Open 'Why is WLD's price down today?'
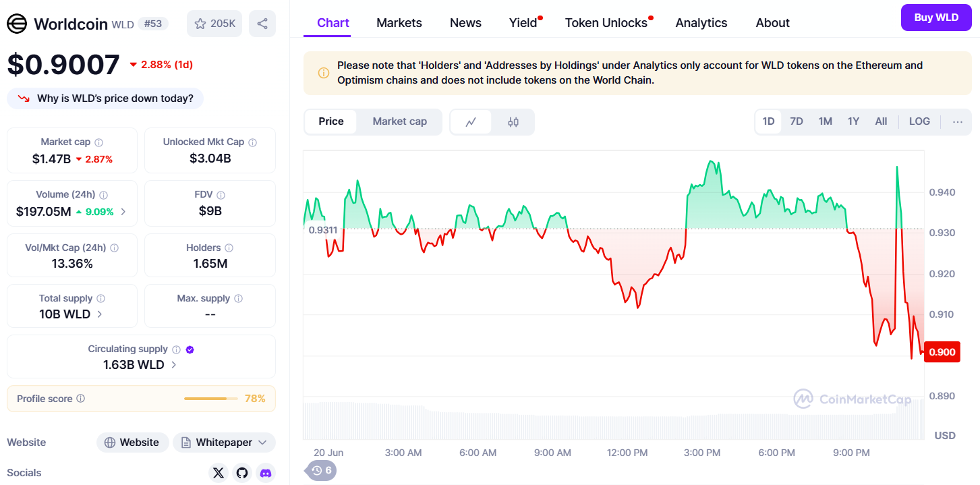The width and height of the screenshot is (980, 485). [x=105, y=98]
